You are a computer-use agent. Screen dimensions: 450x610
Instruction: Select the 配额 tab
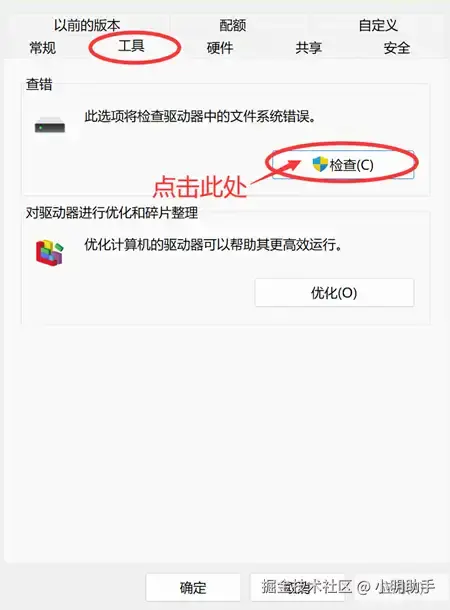233,25
